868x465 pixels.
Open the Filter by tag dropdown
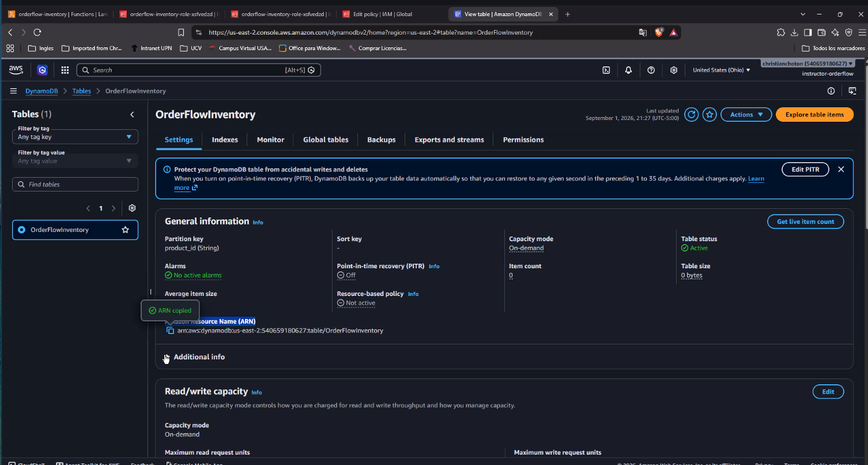(75, 137)
